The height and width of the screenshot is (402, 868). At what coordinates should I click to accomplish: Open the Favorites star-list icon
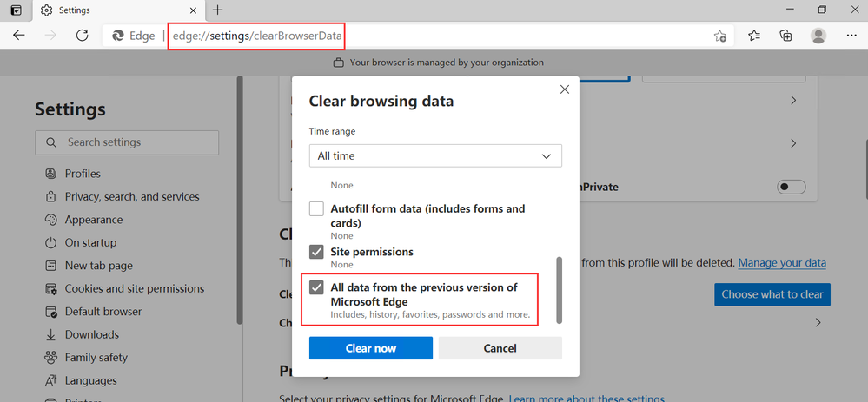(x=754, y=36)
